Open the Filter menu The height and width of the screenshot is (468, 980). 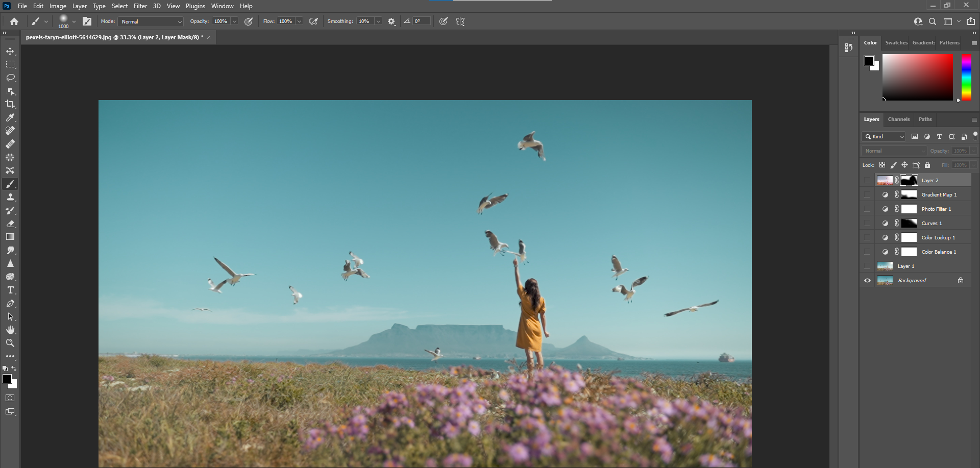[x=140, y=6]
